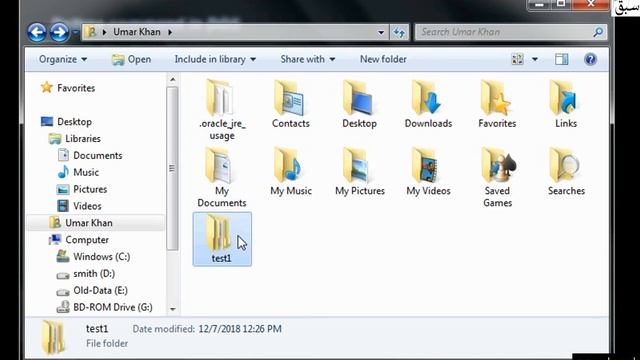This screenshot has width=640, height=360.
Task: Select the test1 folder
Action: tap(222, 239)
